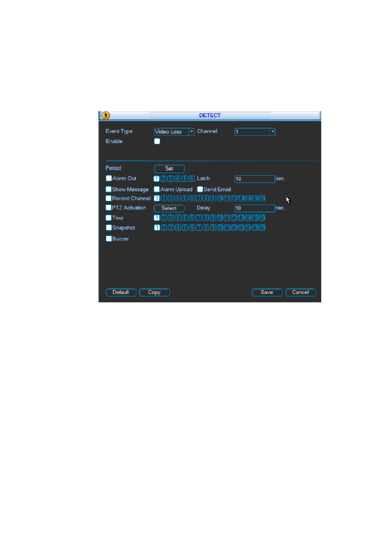Click the DETECT window motion icon
Viewport: 392px width, 554px height.
click(106, 115)
